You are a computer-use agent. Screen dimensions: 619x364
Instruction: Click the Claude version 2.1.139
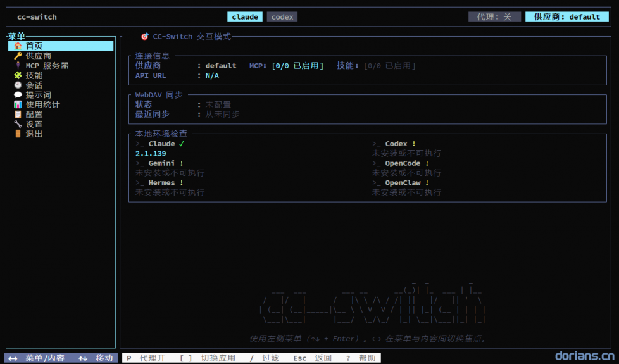coord(151,154)
